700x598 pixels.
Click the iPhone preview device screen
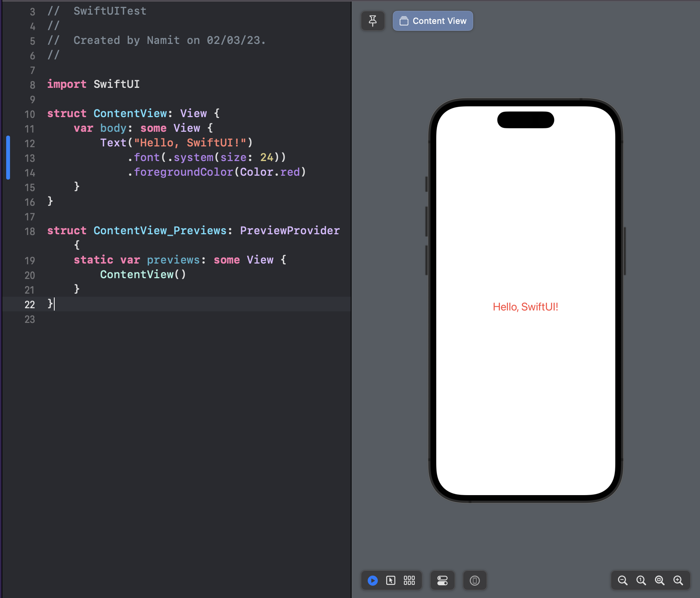tap(526, 301)
